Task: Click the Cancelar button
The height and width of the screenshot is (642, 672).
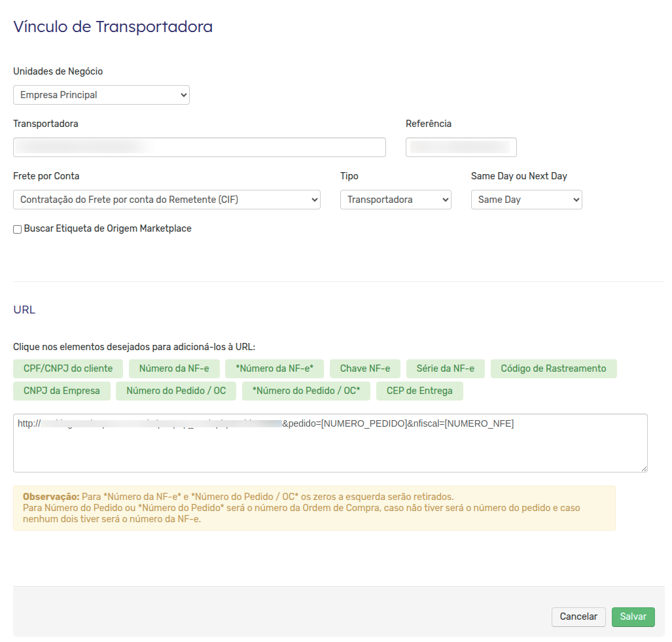Action: pyautogui.click(x=578, y=616)
